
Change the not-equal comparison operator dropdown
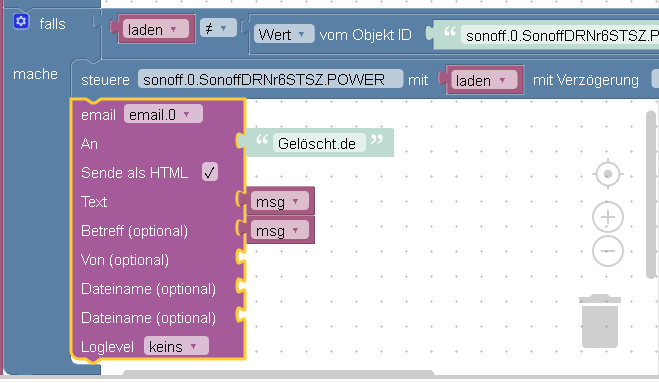(218, 28)
